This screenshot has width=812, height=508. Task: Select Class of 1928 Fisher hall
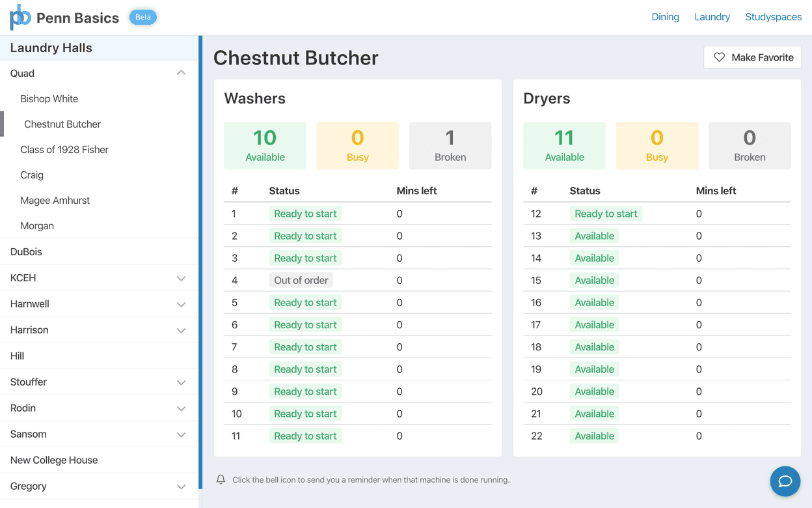point(64,150)
